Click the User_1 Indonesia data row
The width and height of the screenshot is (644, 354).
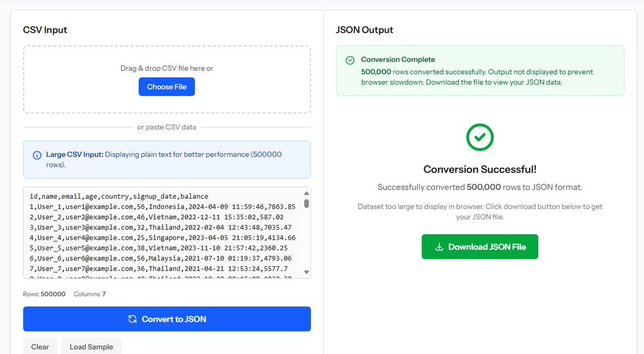click(163, 206)
